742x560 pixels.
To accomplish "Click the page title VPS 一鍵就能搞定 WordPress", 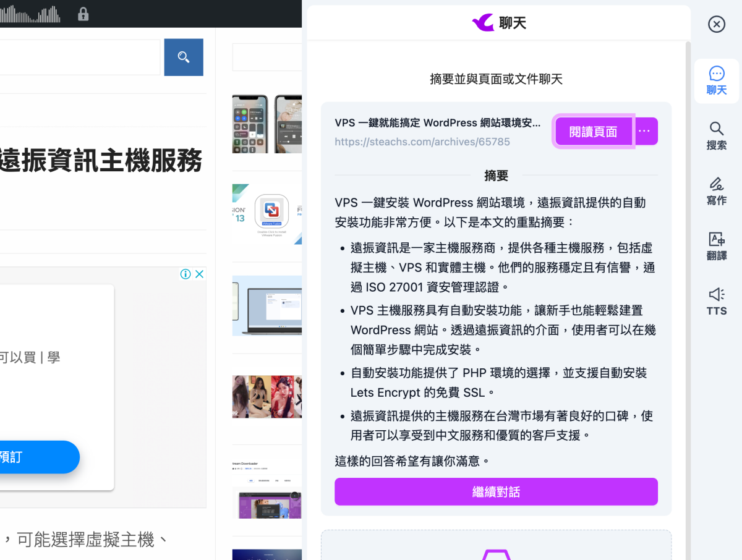I will click(x=438, y=122).
